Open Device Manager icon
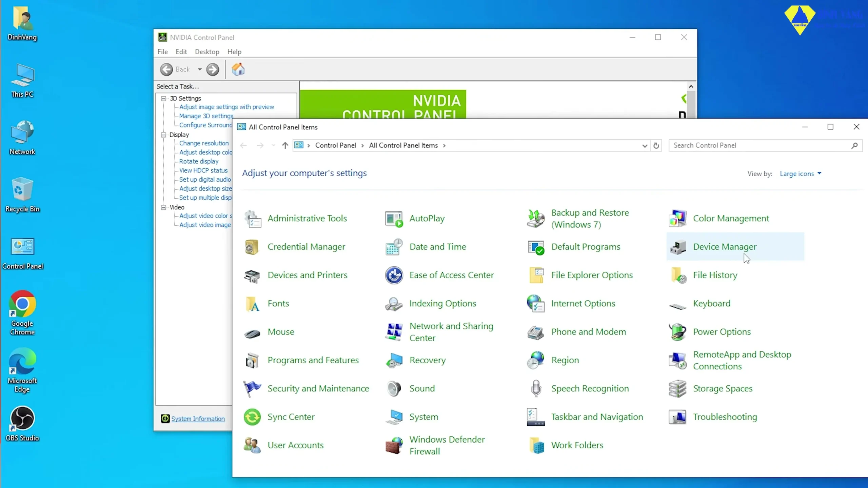 tap(677, 247)
